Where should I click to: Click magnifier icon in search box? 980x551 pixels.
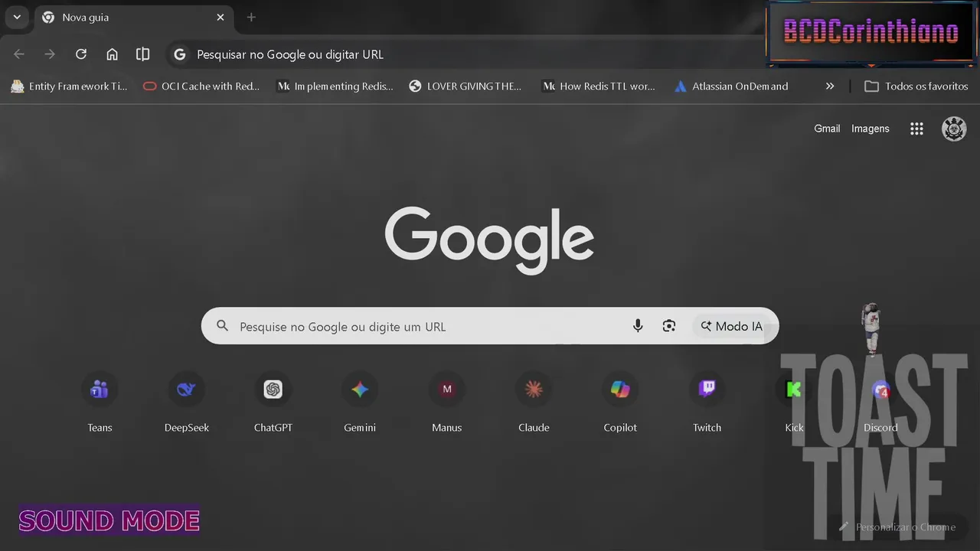coord(222,326)
